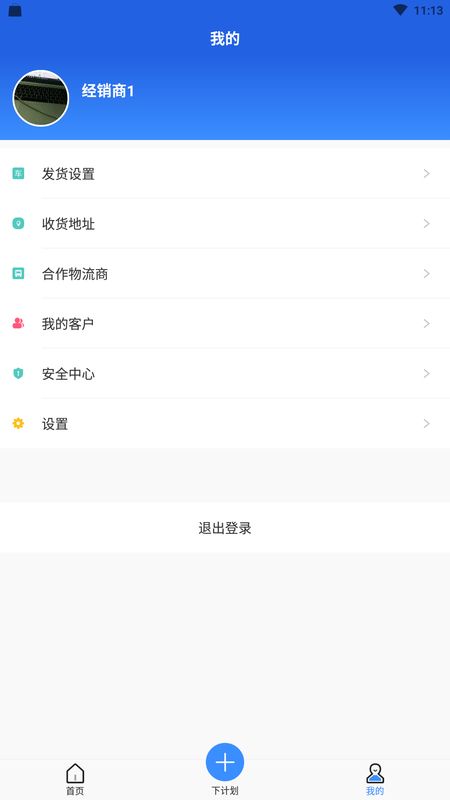Open the 我的客户 chevron arrow
Image resolution: width=450 pixels, height=800 pixels.
click(427, 323)
